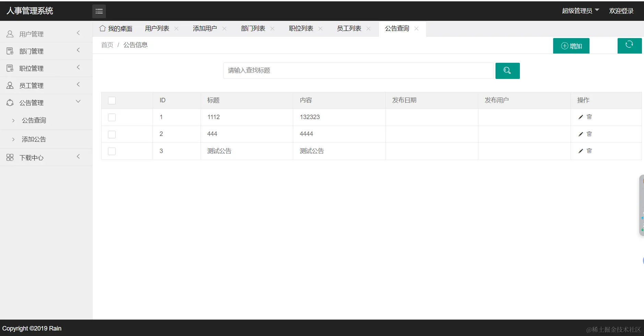Click the 部门管理 icon in the sidebar
Viewport: 644px width, 336px height.
pyautogui.click(x=10, y=51)
